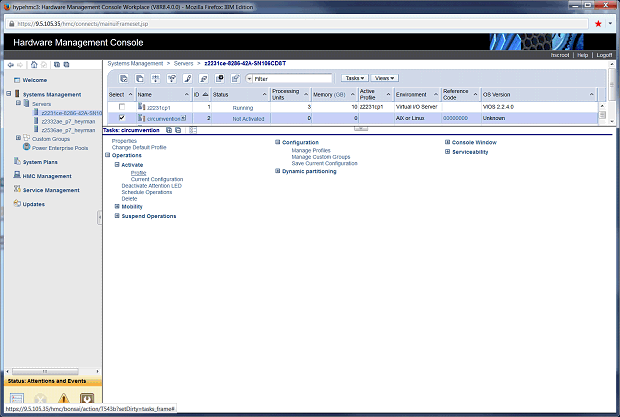The height and width of the screenshot is (417, 620).
Task: Click the tasks pad settings icon
Action: tap(193, 130)
